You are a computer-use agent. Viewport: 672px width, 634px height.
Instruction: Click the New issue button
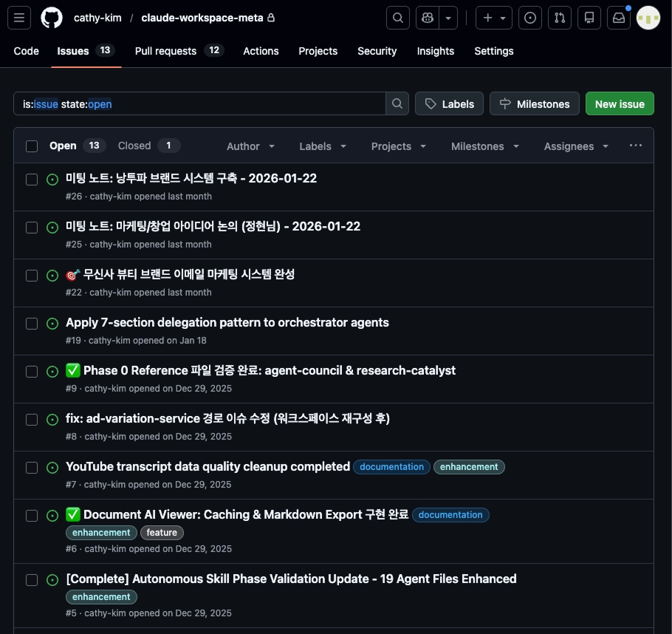click(620, 103)
